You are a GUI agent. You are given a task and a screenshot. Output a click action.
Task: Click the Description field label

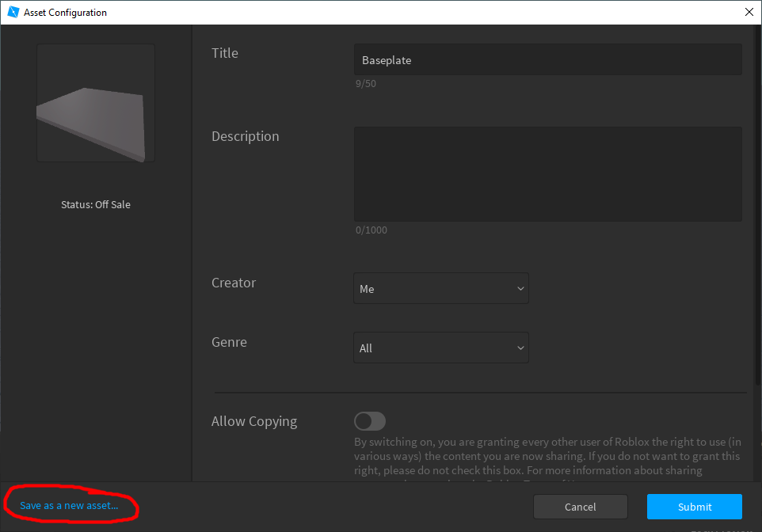coord(245,136)
